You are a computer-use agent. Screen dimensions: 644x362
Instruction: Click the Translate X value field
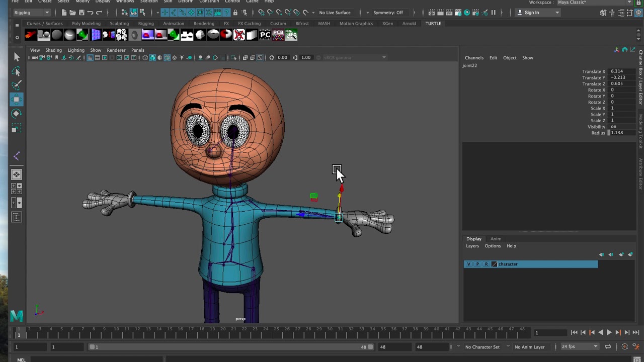[622, 71]
